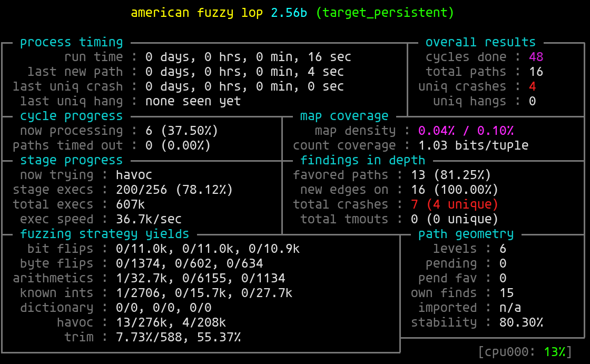This screenshot has width=590, height=364.
Task: Select the 'path geometry' section header
Action: pos(466,234)
